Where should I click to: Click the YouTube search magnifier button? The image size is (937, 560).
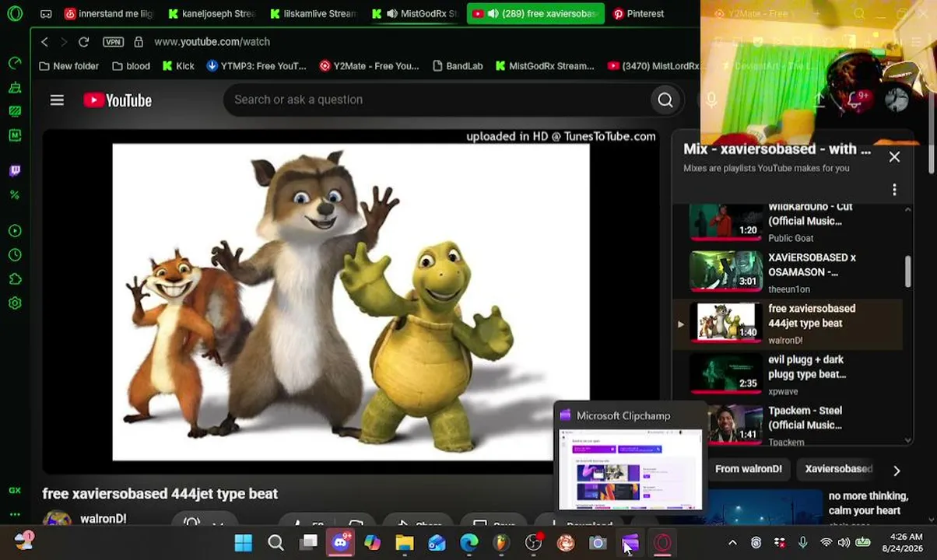tap(665, 100)
